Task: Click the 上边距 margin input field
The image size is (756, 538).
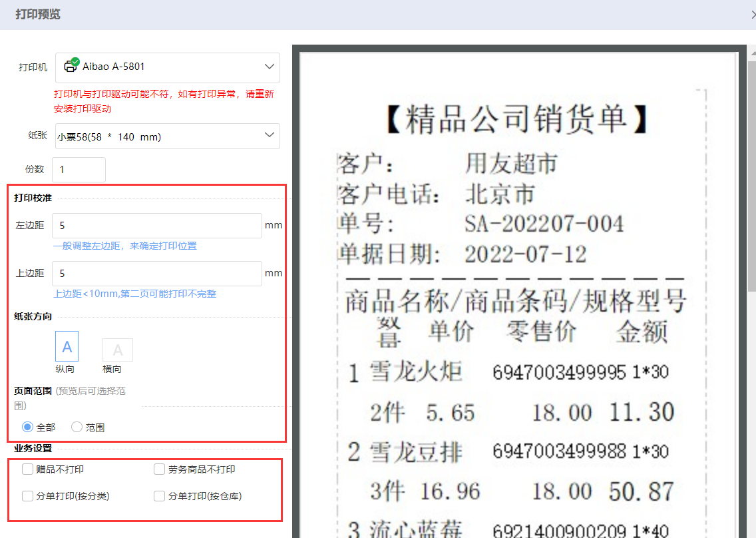Action: tap(157, 274)
